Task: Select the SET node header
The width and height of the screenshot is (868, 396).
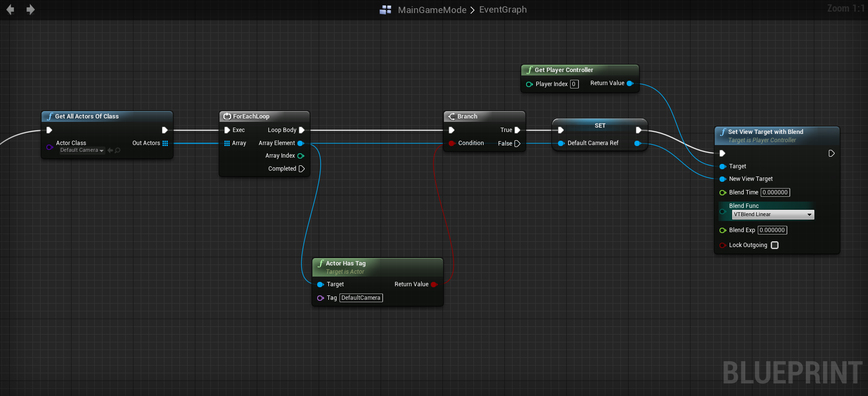Action: pyautogui.click(x=600, y=126)
